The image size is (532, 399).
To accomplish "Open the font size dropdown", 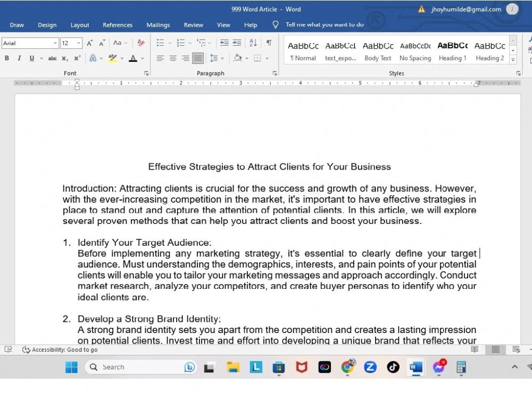I will [x=79, y=43].
